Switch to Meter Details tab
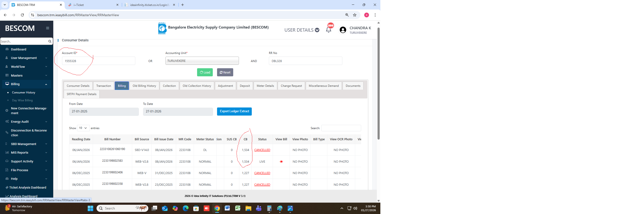This screenshot has width=644, height=214. pos(265,86)
